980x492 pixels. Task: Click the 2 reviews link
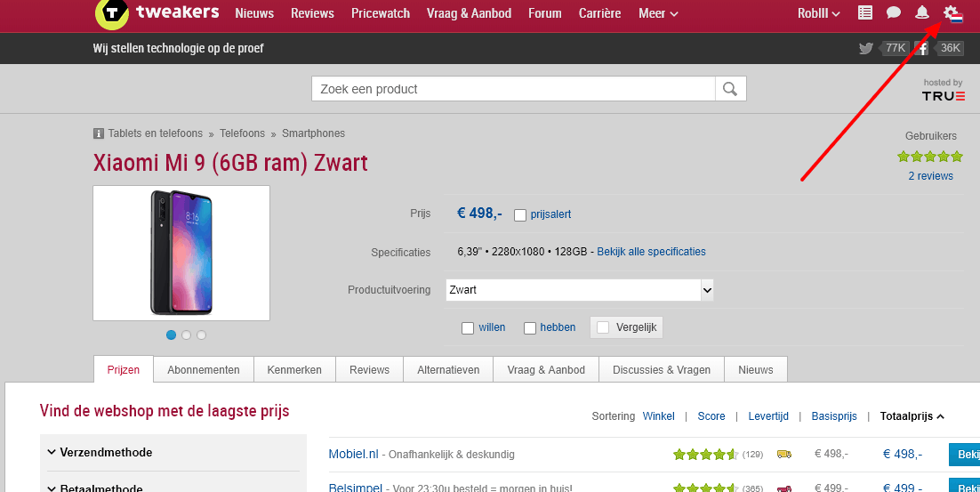tap(930, 176)
